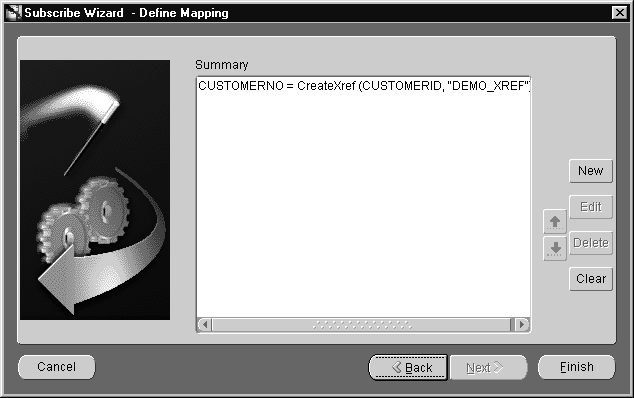Close the Define Mapping dialog window
The image size is (634, 398).
(x=619, y=13)
